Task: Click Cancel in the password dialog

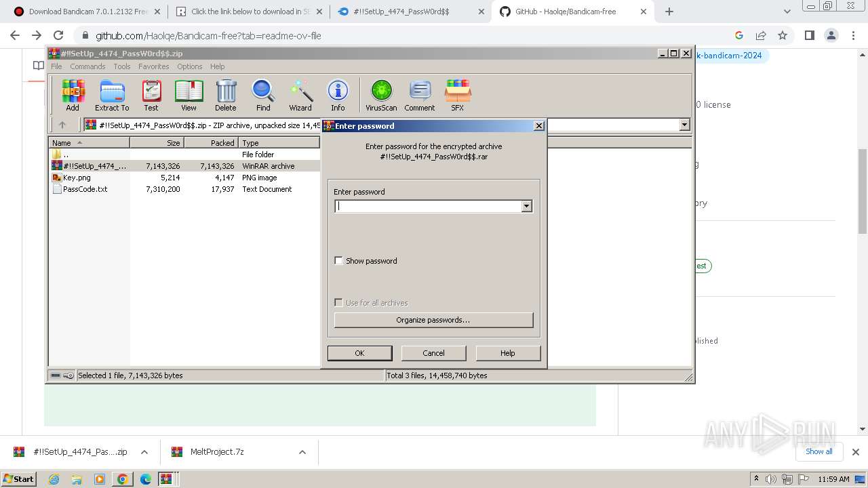Action: [433, 353]
